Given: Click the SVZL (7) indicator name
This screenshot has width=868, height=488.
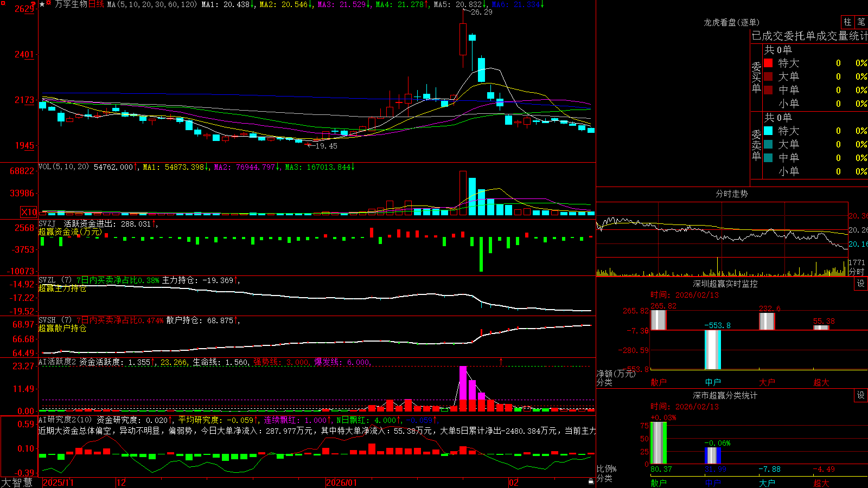Looking at the screenshot, I should [55, 280].
